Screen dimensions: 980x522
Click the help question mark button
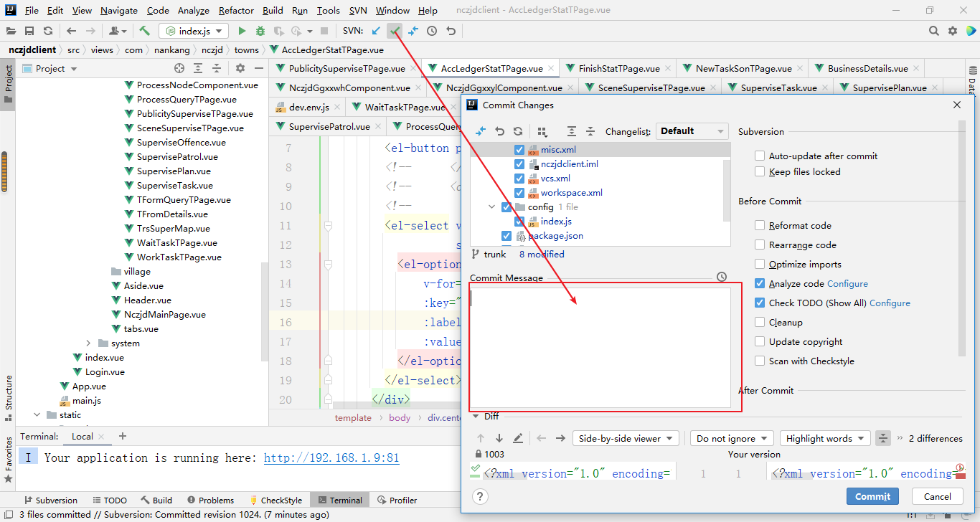click(x=481, y=496)
